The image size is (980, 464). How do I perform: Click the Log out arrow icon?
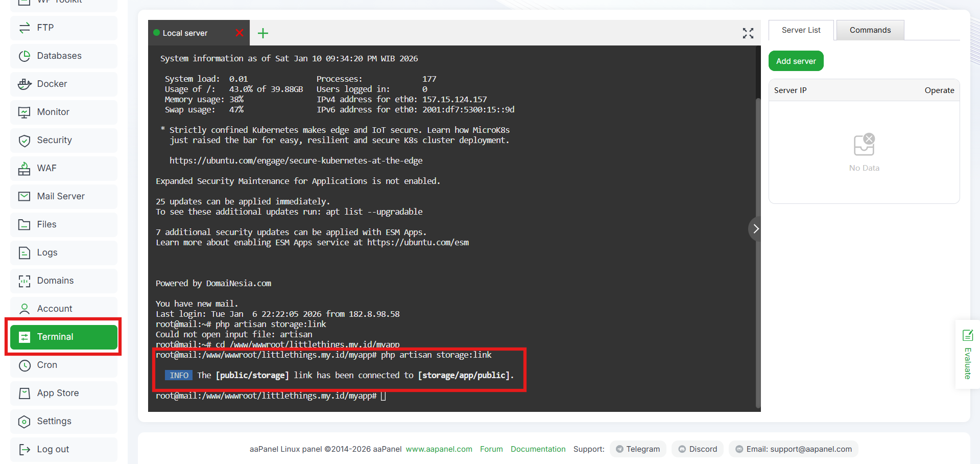point(24,449)
